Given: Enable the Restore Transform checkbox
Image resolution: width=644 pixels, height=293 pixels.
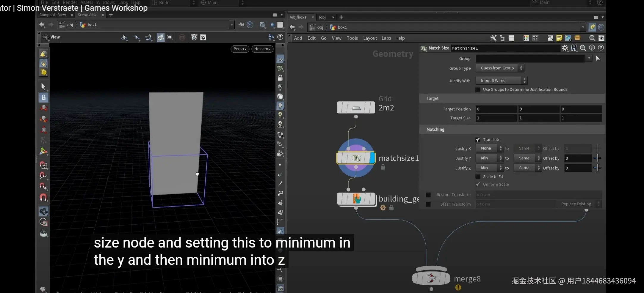Looking at the screenshot, I should (x=428, y=195).
